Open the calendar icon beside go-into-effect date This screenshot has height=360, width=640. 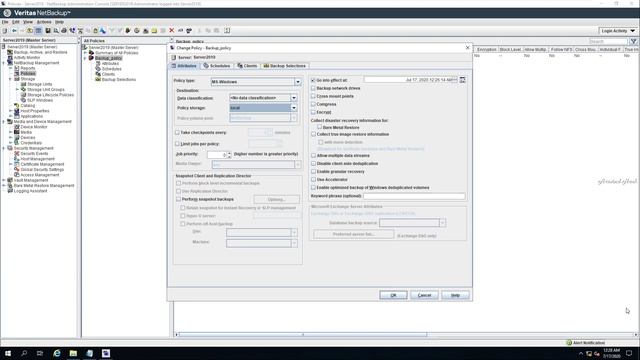(x=462, y=80)
